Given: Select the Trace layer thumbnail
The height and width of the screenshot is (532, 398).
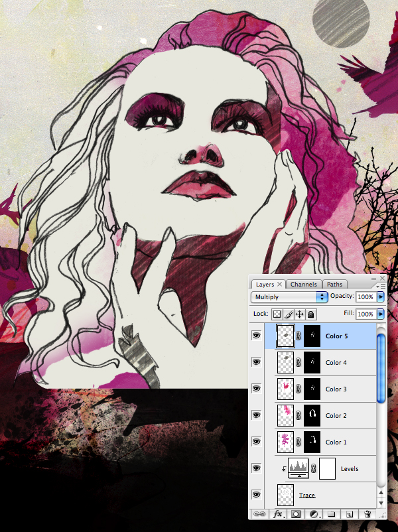Looking at the screenshot, I should pos(286,495).
